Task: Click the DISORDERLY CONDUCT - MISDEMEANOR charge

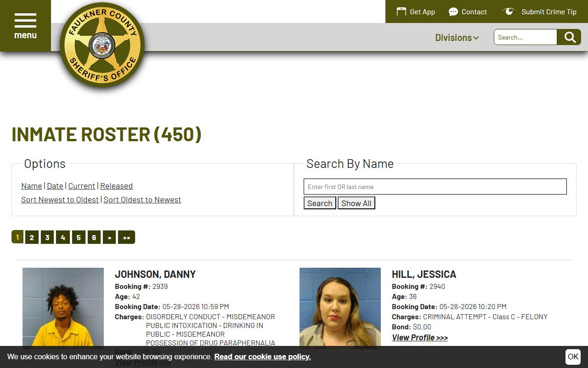Action: tap(210, 316)
